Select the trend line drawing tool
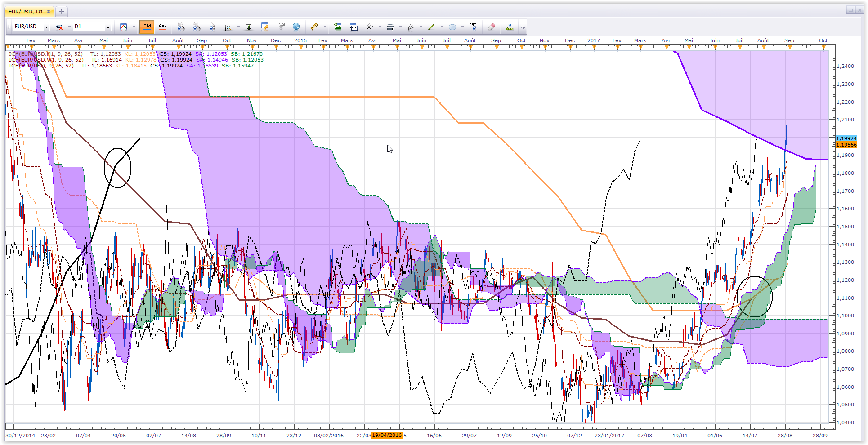This screenshot has height=445, width=868. coord(431,27)
